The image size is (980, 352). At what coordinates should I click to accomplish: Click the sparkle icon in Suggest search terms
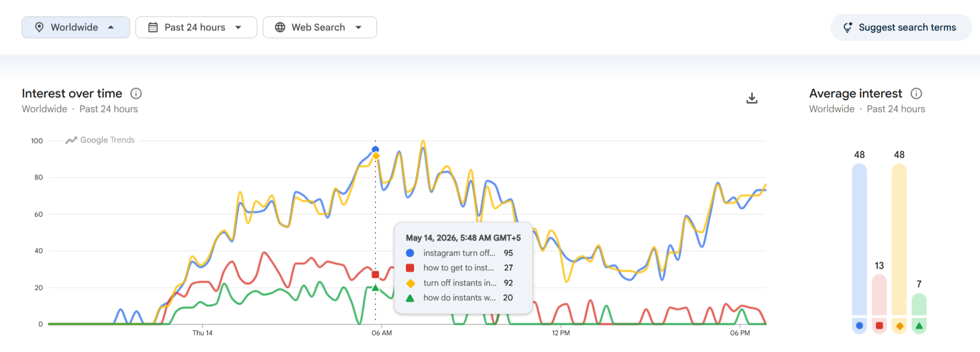[848, 27]
